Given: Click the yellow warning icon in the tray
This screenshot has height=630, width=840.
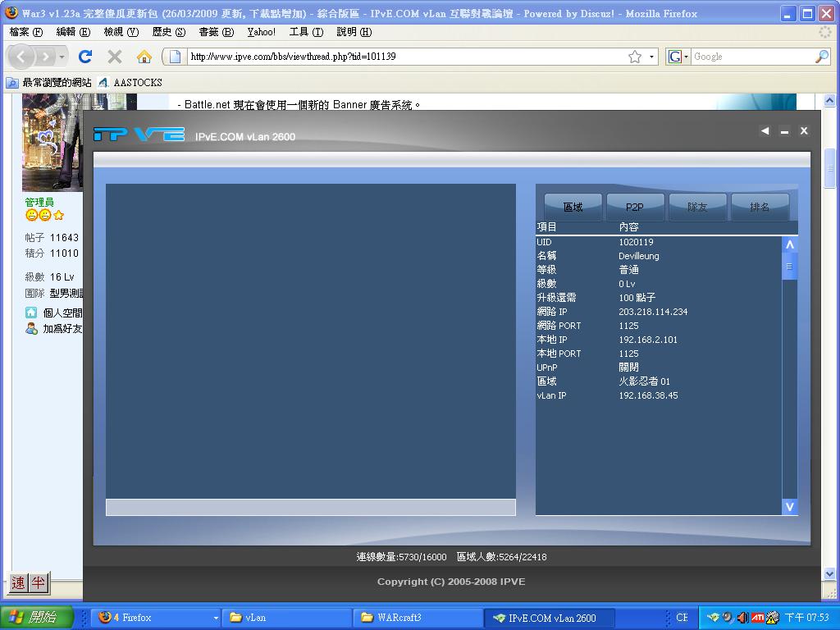Looking at the screenshot, I should [x=770, y=618].
